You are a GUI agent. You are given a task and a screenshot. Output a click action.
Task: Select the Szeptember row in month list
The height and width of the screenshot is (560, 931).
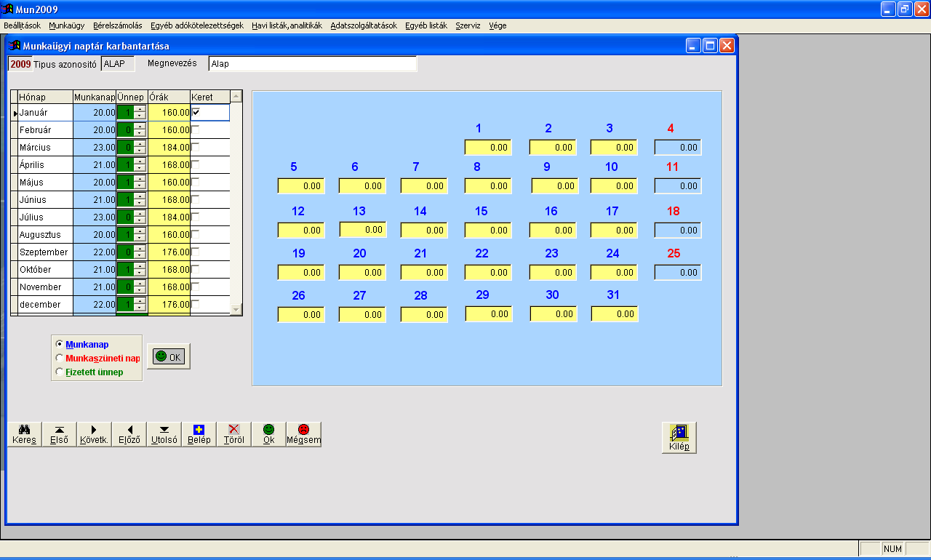(x=45, y=252)
